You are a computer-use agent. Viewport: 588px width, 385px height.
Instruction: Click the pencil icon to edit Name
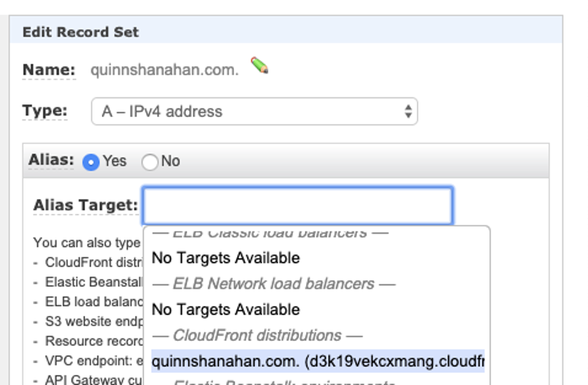259,66
